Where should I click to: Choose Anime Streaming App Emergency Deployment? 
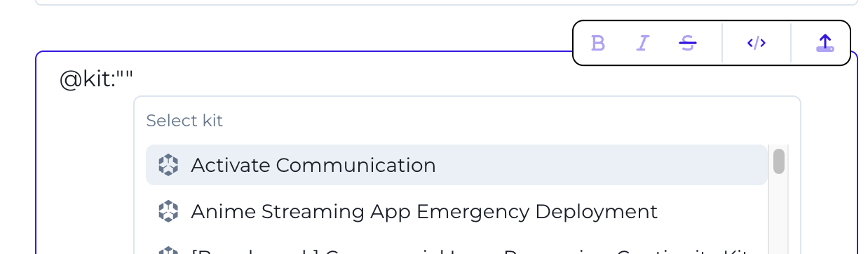tap(456, 211)
